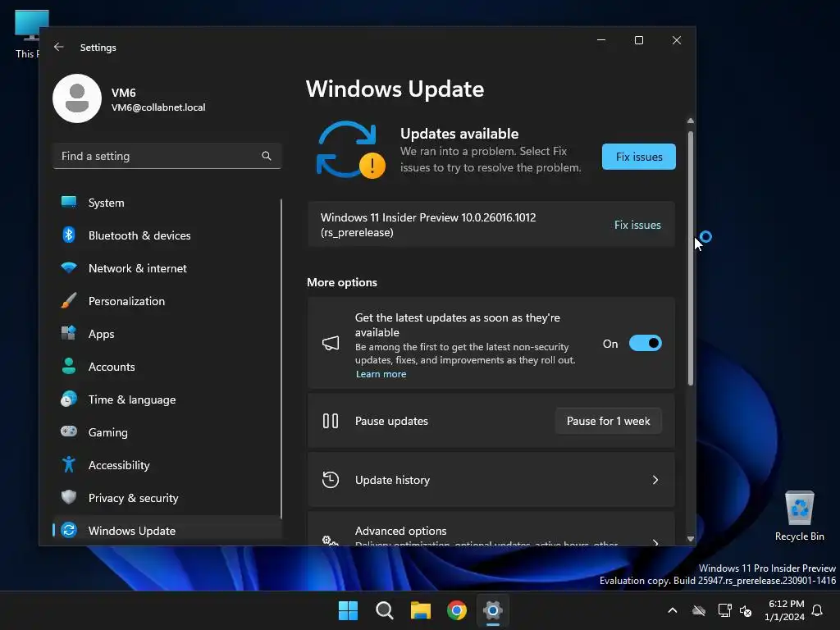
Task: Open File Explorer from the taskbar
Action: 421,610
